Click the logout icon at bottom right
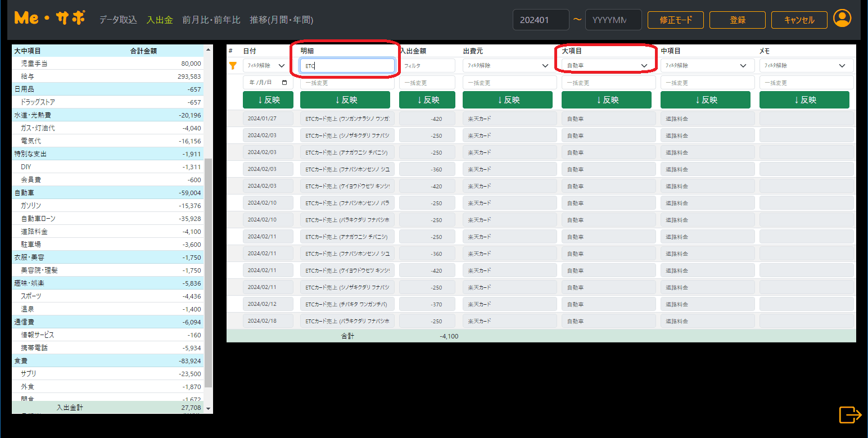This screenshot has height=438, width=868. click(x=849, y=415)
